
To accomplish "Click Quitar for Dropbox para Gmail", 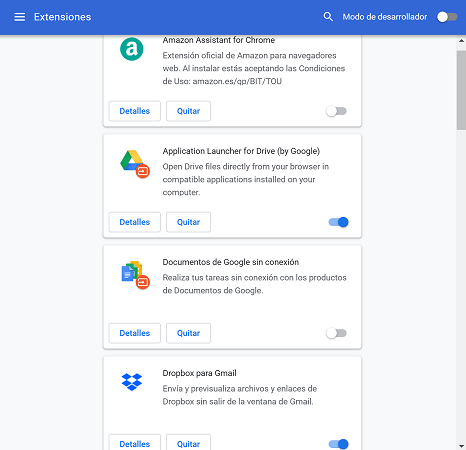I will (x=188, y=442).
